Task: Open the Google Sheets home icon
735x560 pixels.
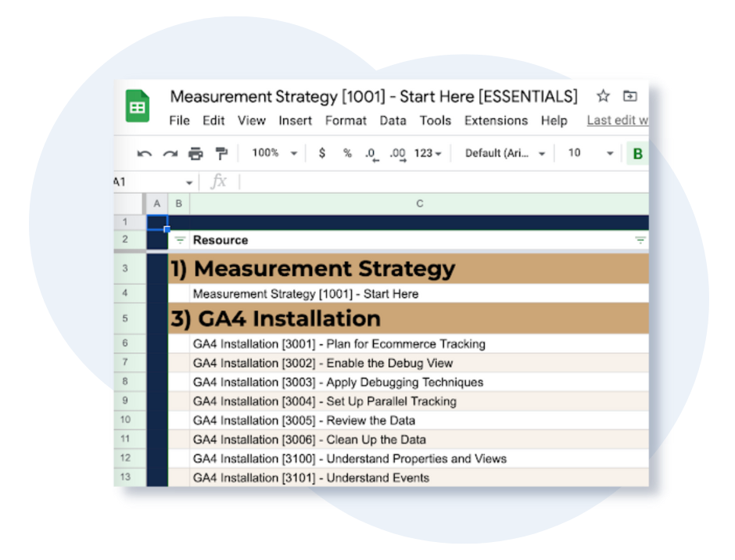Action: [138, 106]
